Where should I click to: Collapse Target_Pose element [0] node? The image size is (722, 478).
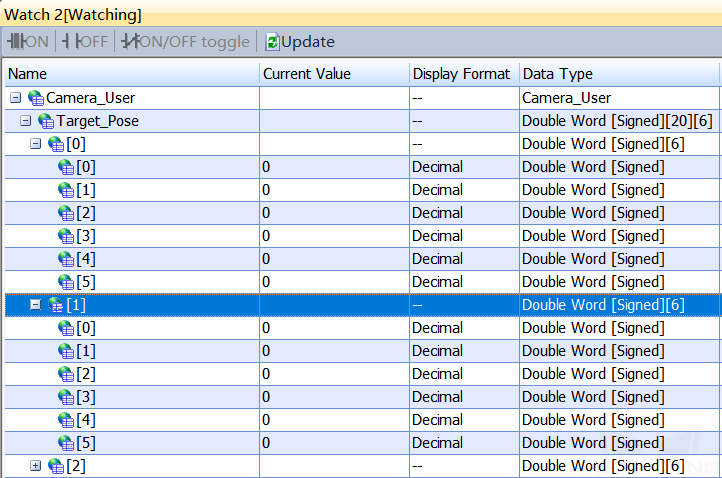[35, 144]
